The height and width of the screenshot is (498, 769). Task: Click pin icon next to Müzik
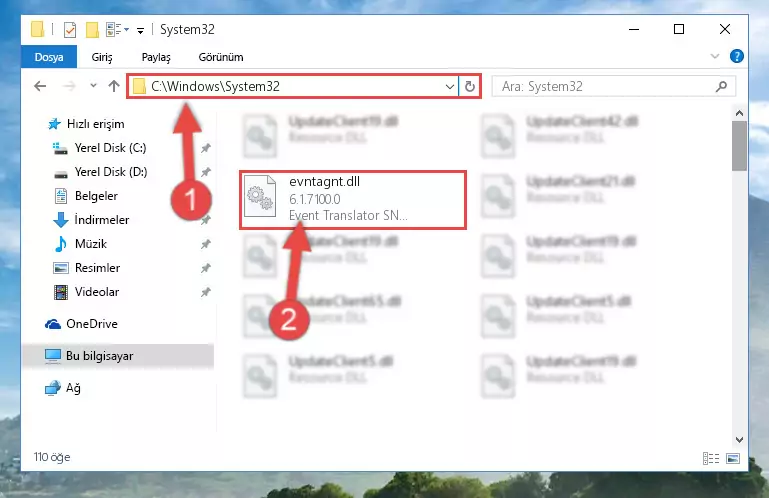coord(206,244)
